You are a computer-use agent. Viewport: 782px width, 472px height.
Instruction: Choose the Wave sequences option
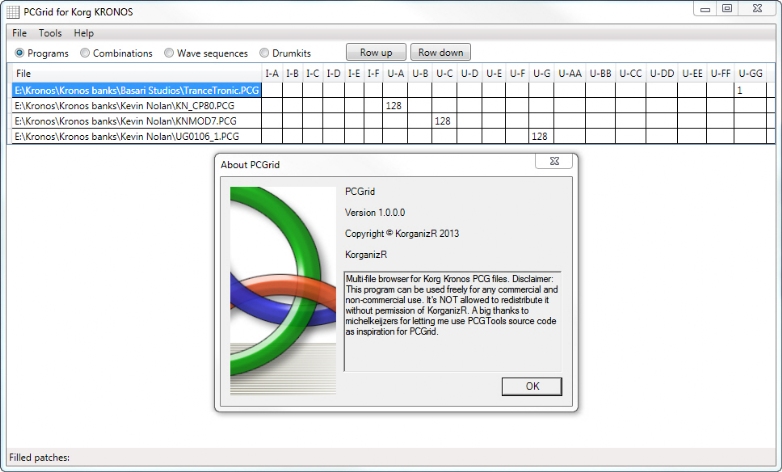[x=169, y=53]
